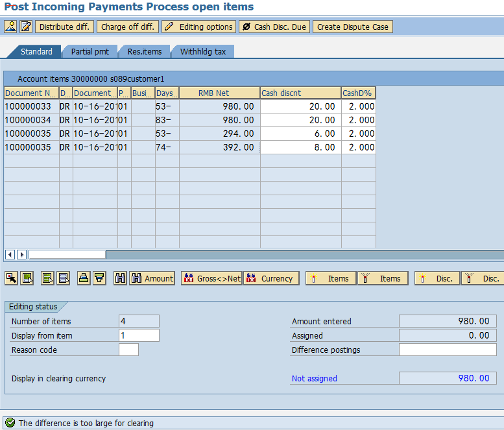Click the document edit pencil icon in top toolbar

coord(26,27)
